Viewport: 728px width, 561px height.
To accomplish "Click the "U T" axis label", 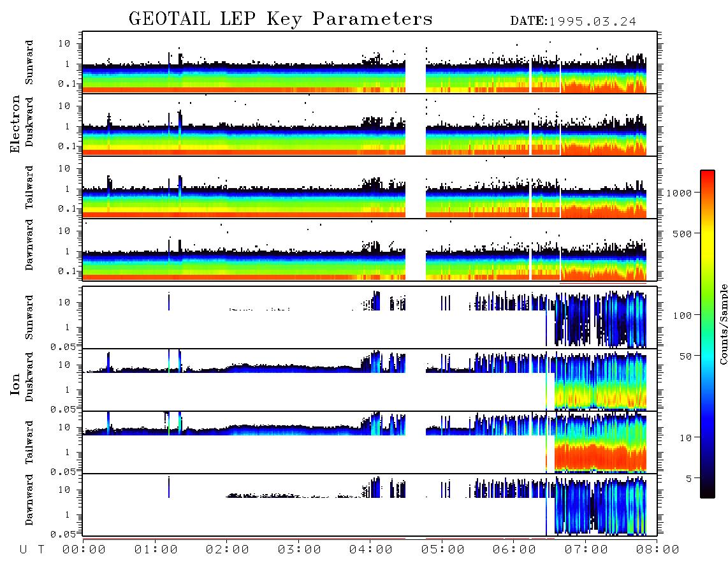I will pos(33,550).
